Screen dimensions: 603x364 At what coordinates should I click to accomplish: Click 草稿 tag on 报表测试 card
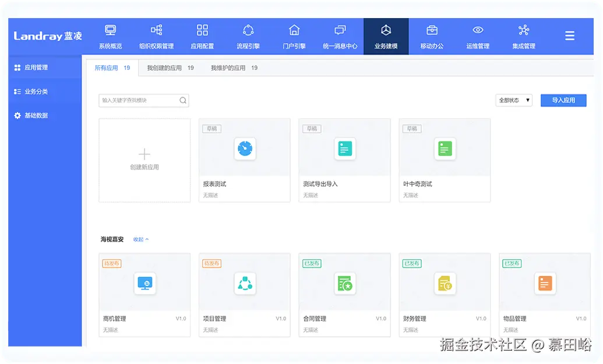coord(212,129)
